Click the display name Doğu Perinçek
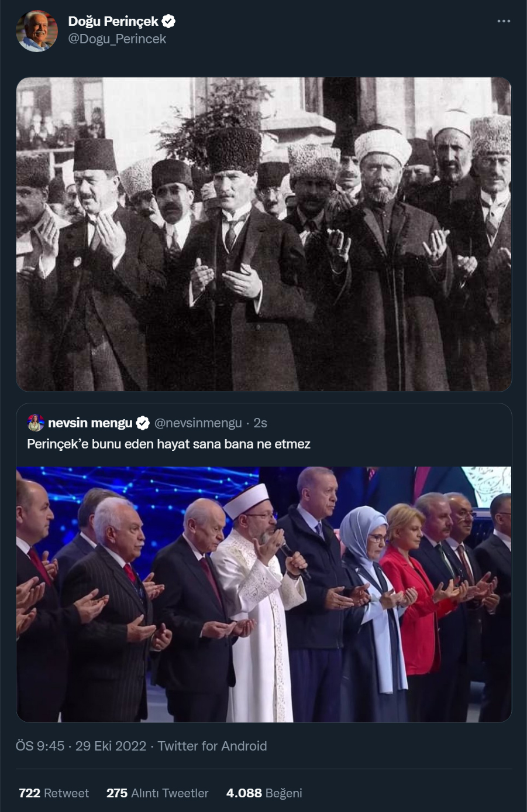 pyautogui.click(x=113, y=22)
